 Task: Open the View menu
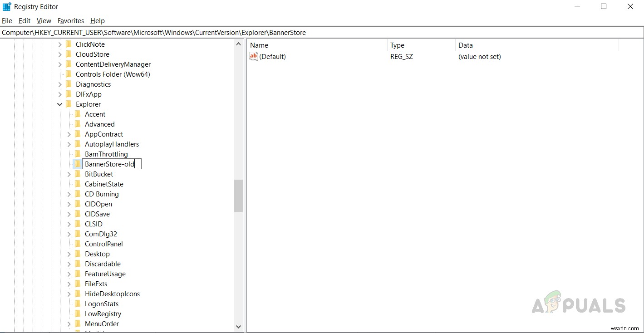coord(44,21)
